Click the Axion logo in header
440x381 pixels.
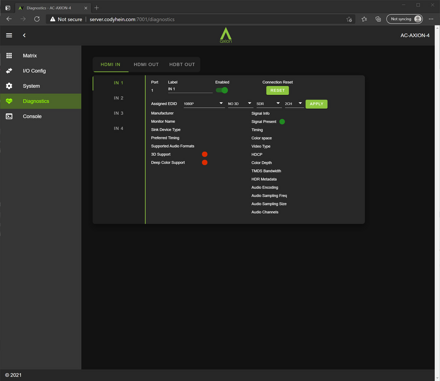[x=226, y=35]
